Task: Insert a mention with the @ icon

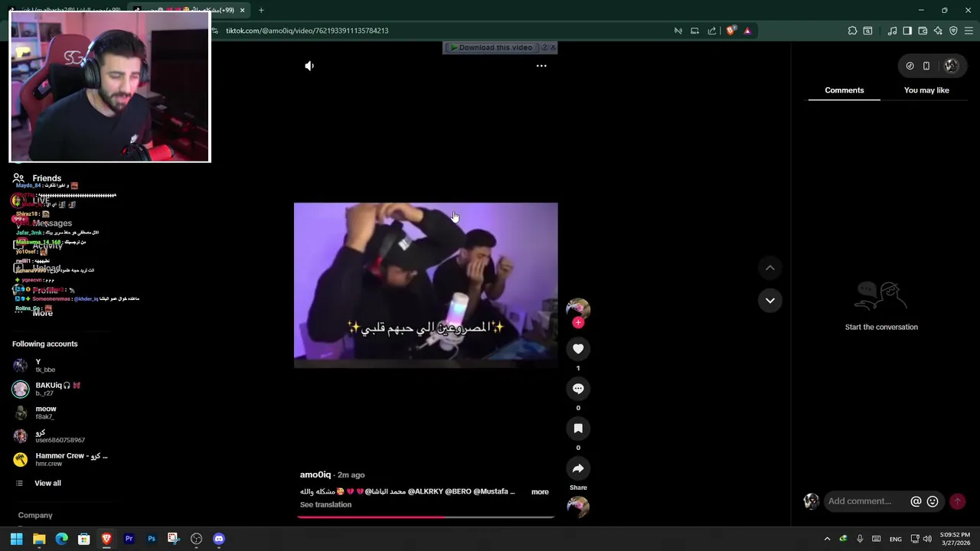Action: pyautogui.click(x=916, y=501)
